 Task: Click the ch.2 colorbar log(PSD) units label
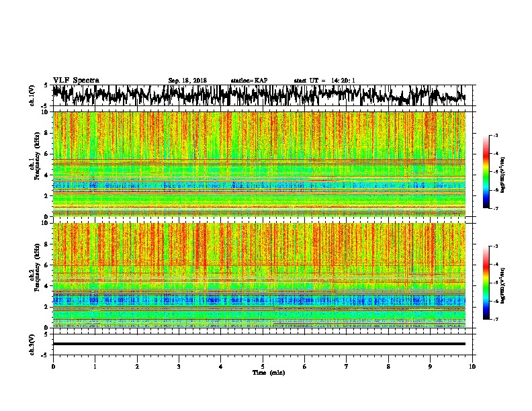tap(503, 285)
